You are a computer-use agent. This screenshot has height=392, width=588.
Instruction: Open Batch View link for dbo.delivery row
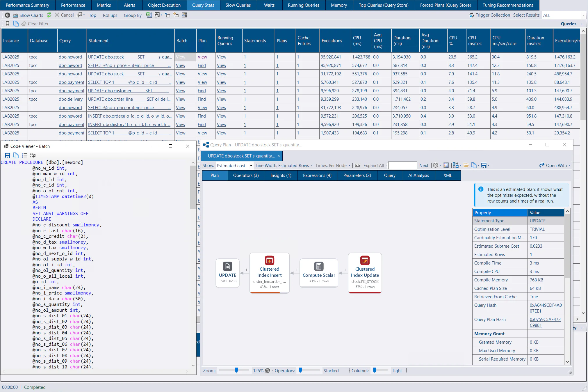180,99
